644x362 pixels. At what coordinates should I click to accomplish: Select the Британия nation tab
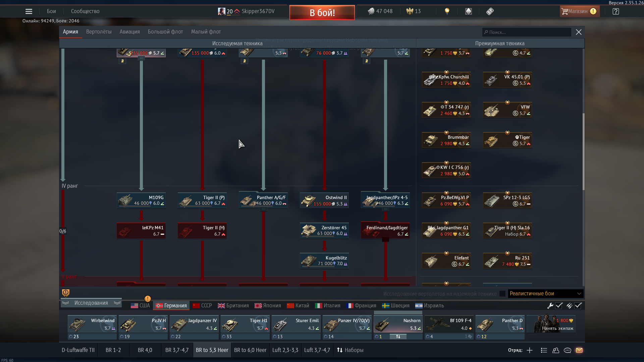(x=233, y=306)
